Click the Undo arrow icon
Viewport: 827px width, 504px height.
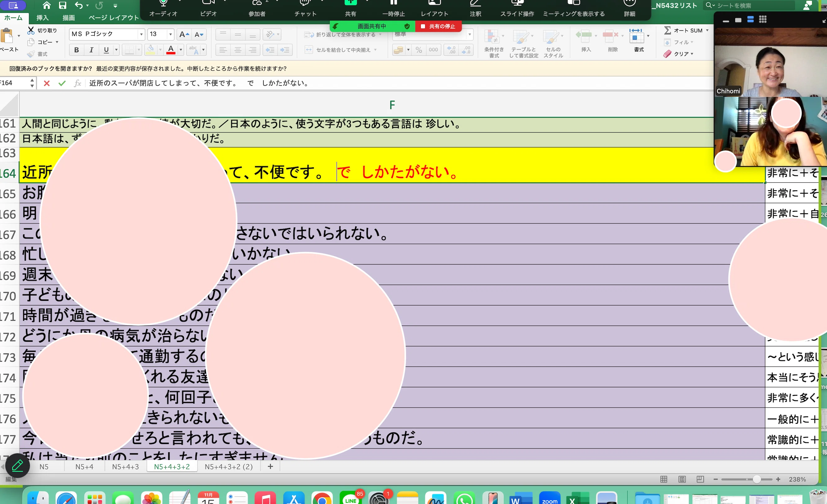point(78,5)
